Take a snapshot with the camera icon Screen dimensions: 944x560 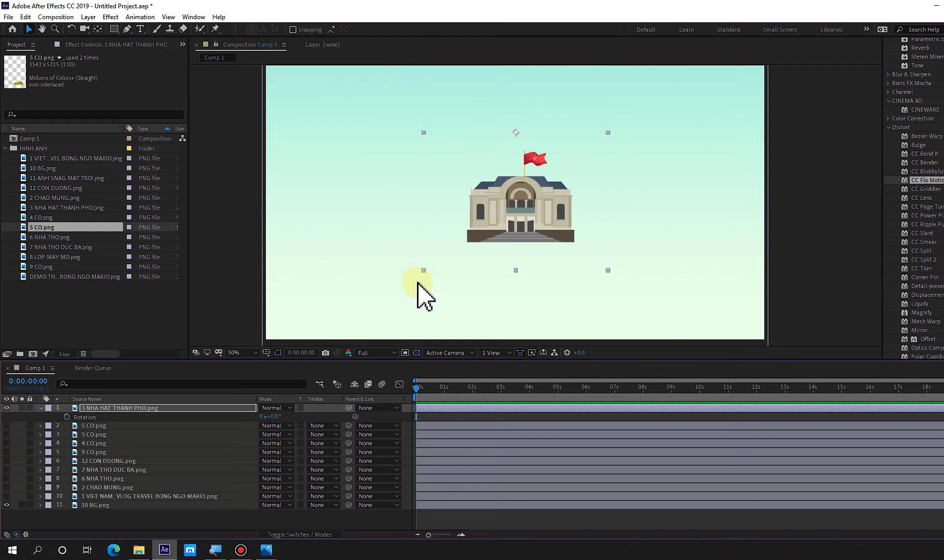click(x=326, y=352)
